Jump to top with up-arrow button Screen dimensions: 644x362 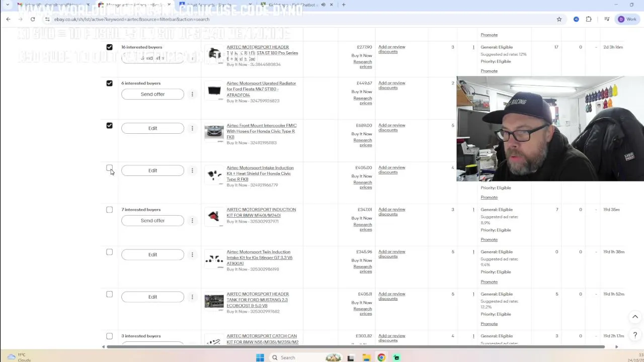pos(635,317)
